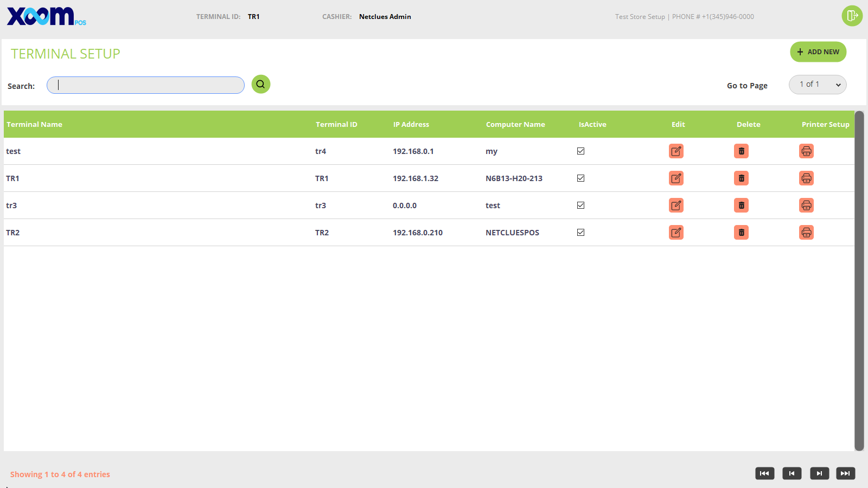
Task: Open printer setup for tr3 terminal
Action: click(x=806, y=206)
